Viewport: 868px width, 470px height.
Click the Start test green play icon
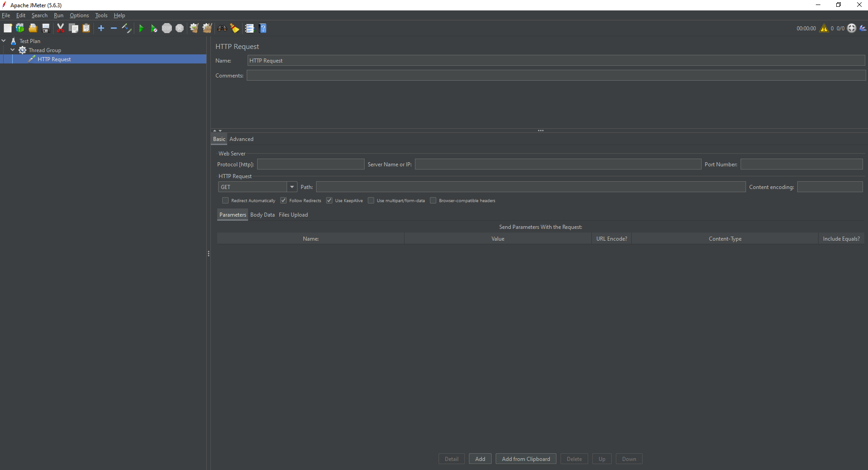pos(141,29)
